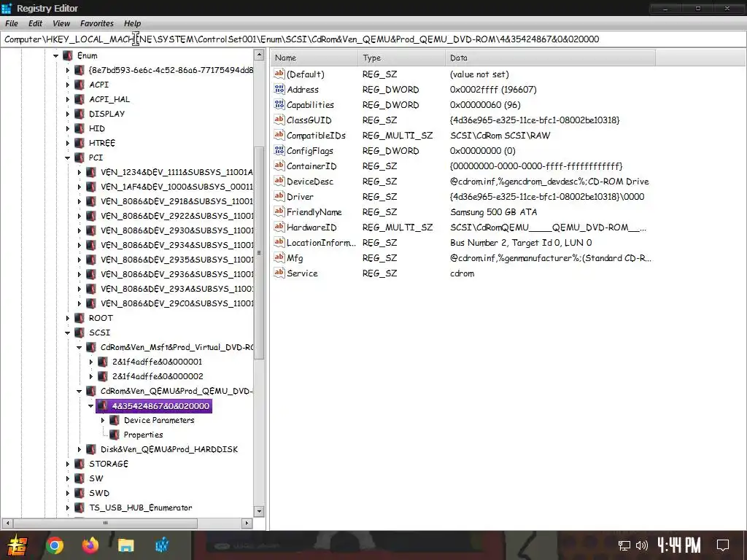
Task: Click tree horizontal scroll left arrow
Action: [x=7, y=523]
